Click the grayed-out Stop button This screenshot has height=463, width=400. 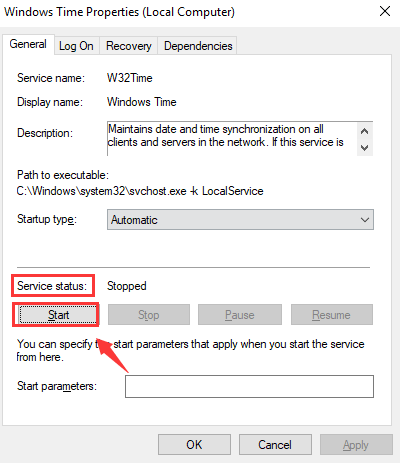coord(149,315)
